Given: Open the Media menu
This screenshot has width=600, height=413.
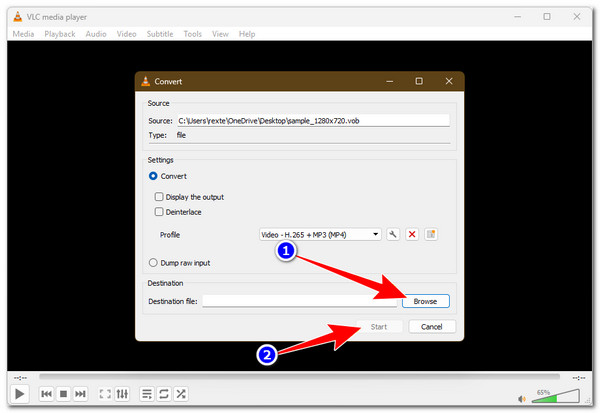Looking at the screenshot, I should pyautogui.click(x=23, y=34).
